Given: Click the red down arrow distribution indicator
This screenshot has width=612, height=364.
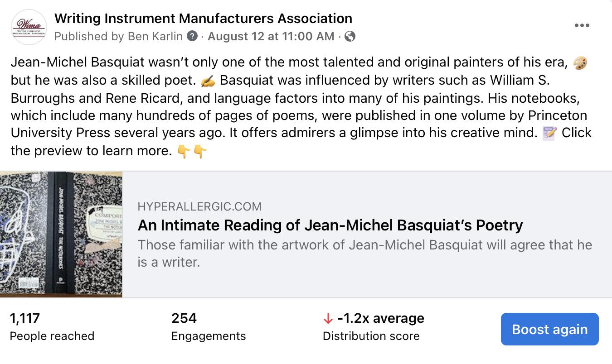Looking at the screenshot, I should click(328, 319).
